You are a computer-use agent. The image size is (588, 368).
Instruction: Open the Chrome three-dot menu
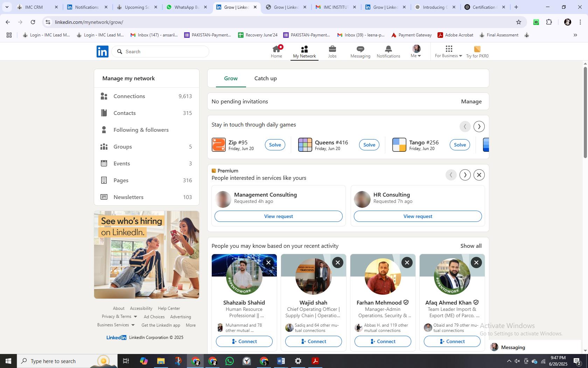click(580, 22)
